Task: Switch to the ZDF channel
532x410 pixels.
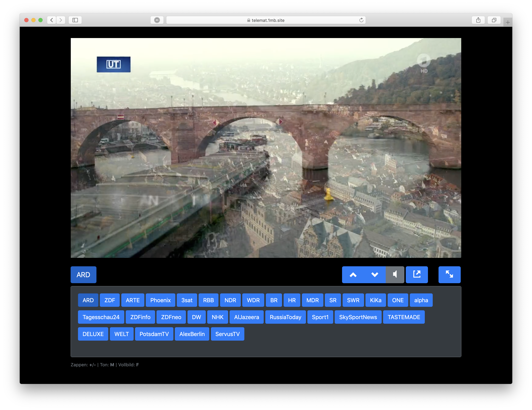Action: pos(110,300)
